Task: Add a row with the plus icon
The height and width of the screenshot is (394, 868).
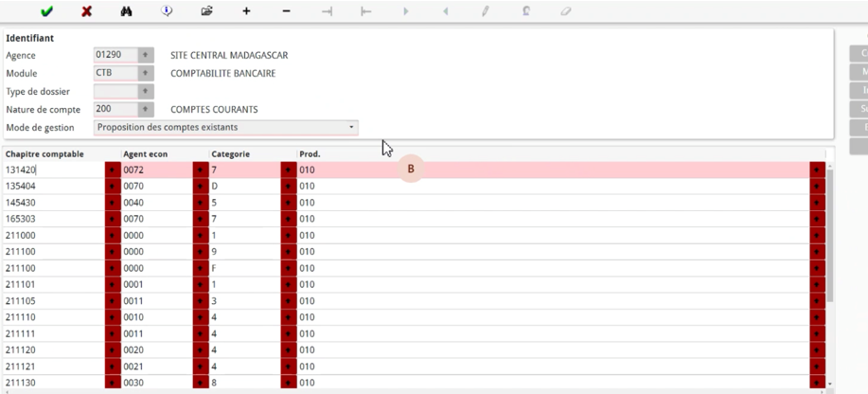Action: click(247, 11)
